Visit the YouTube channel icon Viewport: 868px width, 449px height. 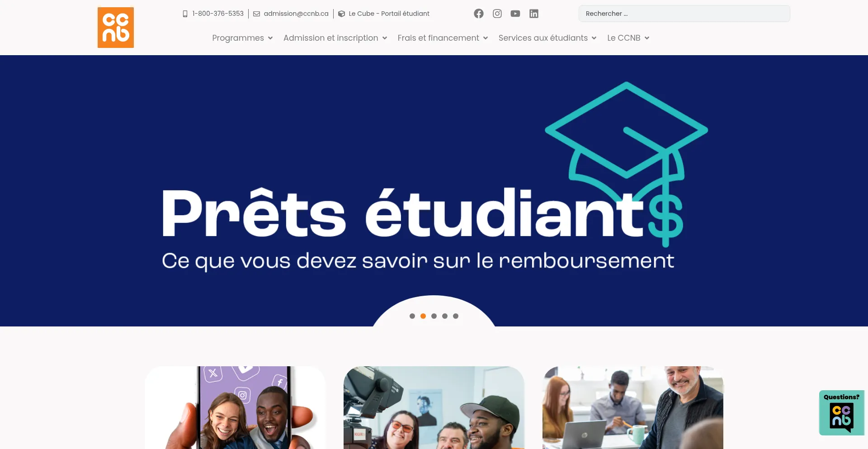tap(515, 14)
